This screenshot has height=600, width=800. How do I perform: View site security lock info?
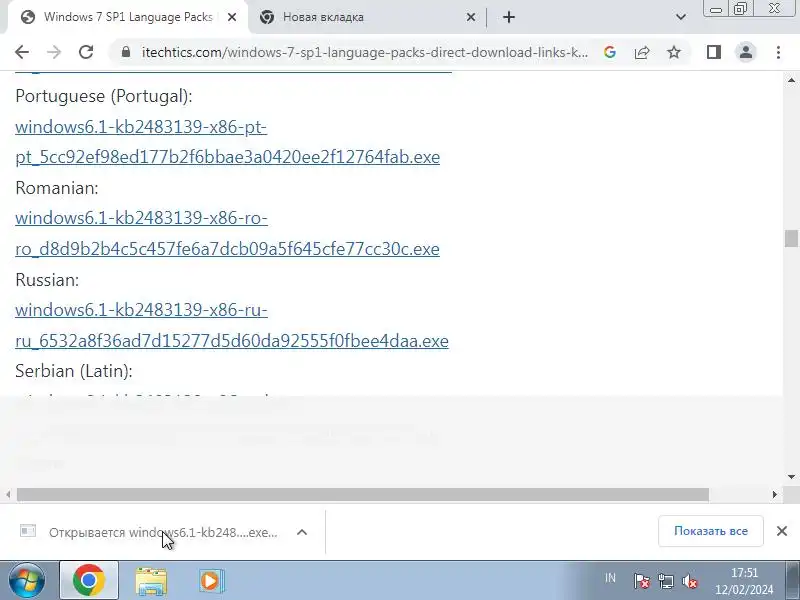pyautogui.click(x=126, y=52)
